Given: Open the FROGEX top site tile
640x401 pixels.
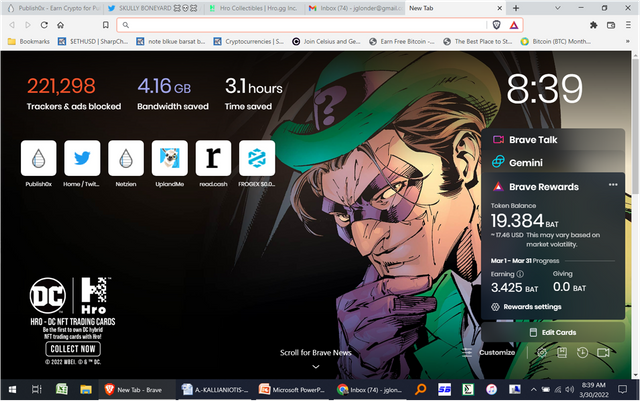Looking at the screenshot, I should pyautogui.click(x=257, y=158).
